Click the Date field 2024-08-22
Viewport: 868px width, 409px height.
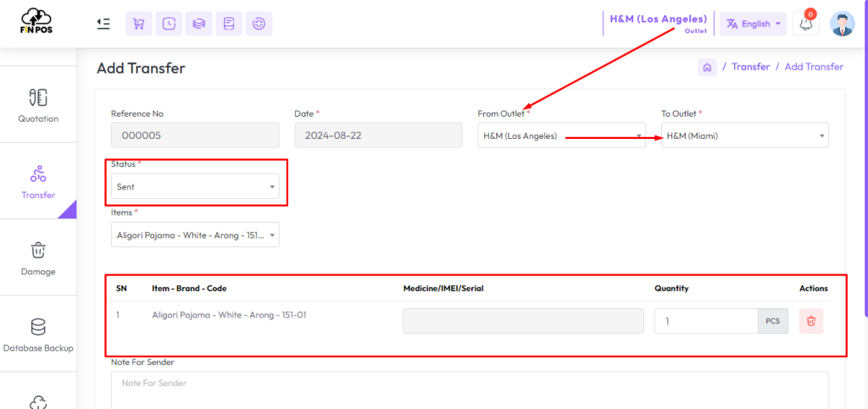click(378, 135)
